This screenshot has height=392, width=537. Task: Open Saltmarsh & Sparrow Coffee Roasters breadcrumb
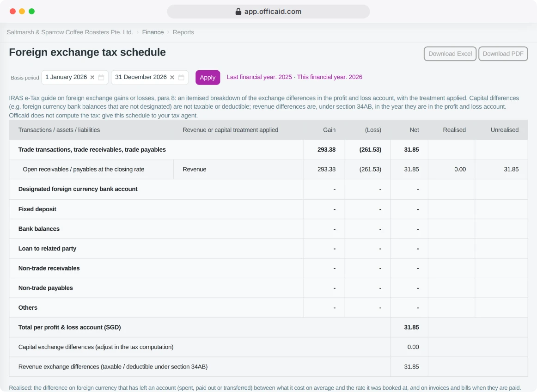(70, 32)
